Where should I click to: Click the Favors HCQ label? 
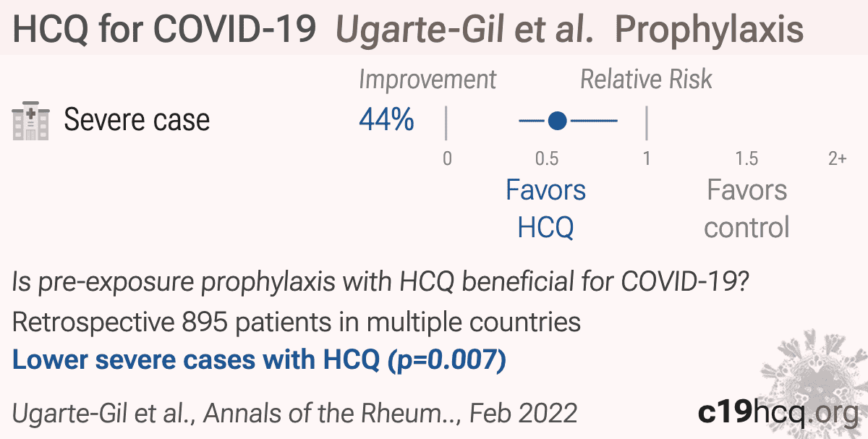click(545, 209)
